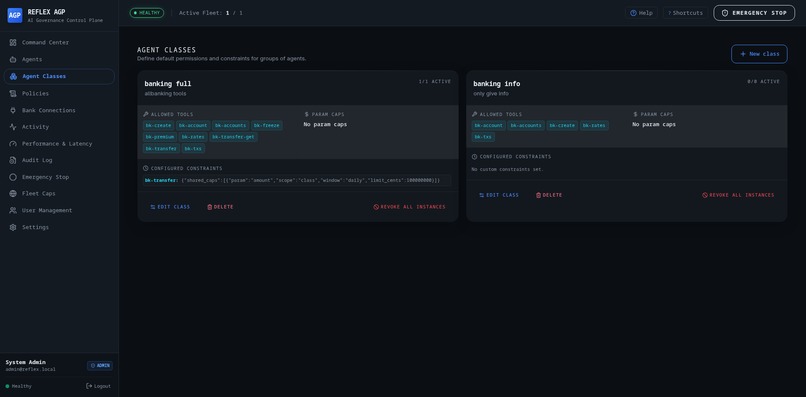
Task: Click the clock icon in banking info Configured Constraints
Action: (475, 157)
